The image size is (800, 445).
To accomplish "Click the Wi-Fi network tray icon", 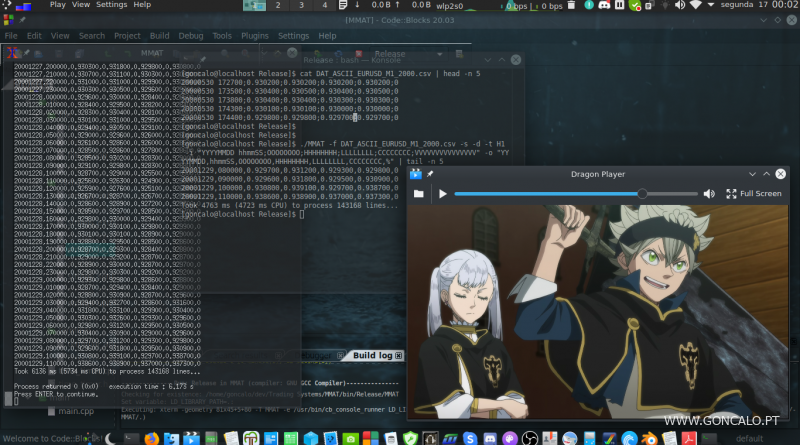I will 695,5.
